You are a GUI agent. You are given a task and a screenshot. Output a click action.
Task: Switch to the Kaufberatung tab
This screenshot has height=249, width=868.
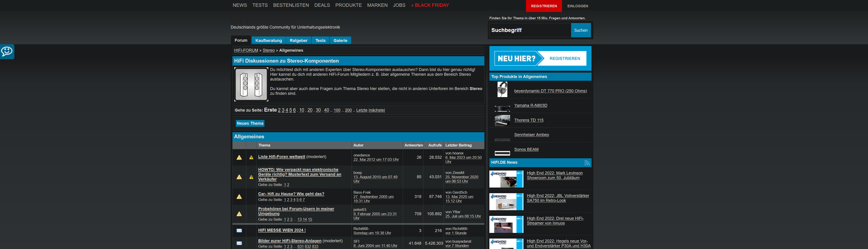[x=268, y=40]
